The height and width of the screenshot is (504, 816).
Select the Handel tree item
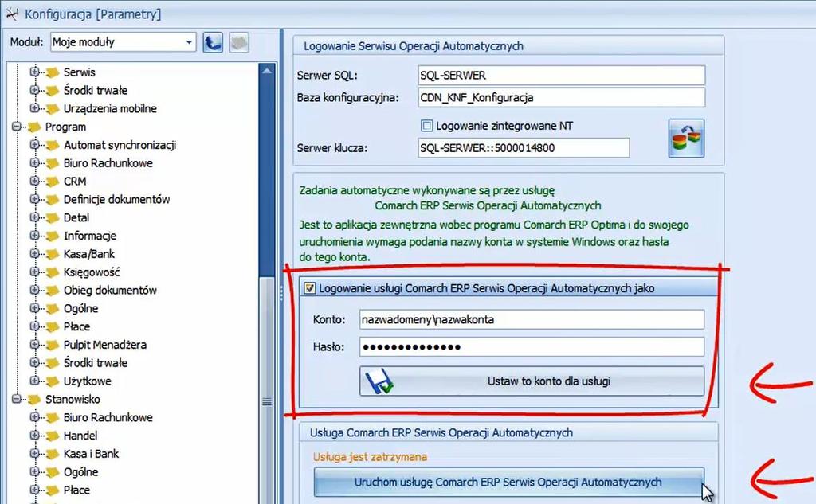pyautogui.click(x=80, y=436)
